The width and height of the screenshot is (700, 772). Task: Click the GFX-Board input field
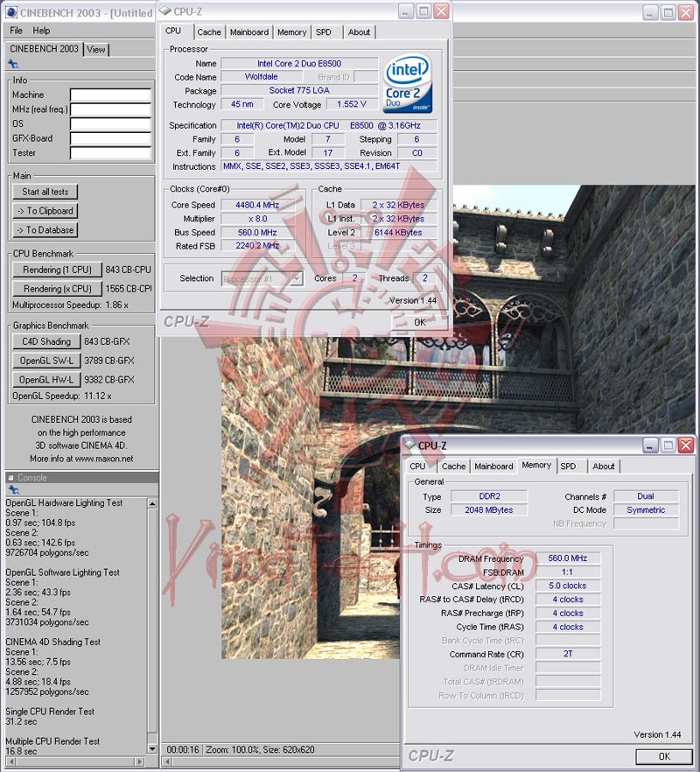(x=110, y=138)
